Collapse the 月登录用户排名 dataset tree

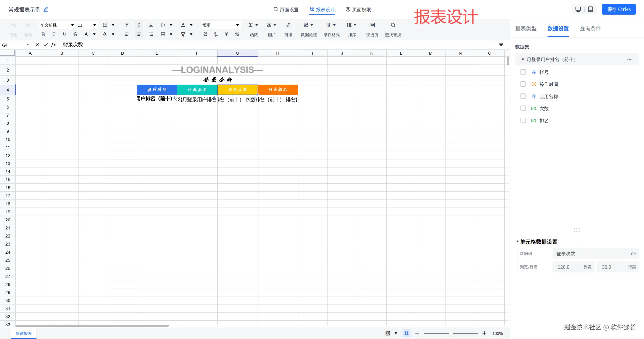pos(522,59)
